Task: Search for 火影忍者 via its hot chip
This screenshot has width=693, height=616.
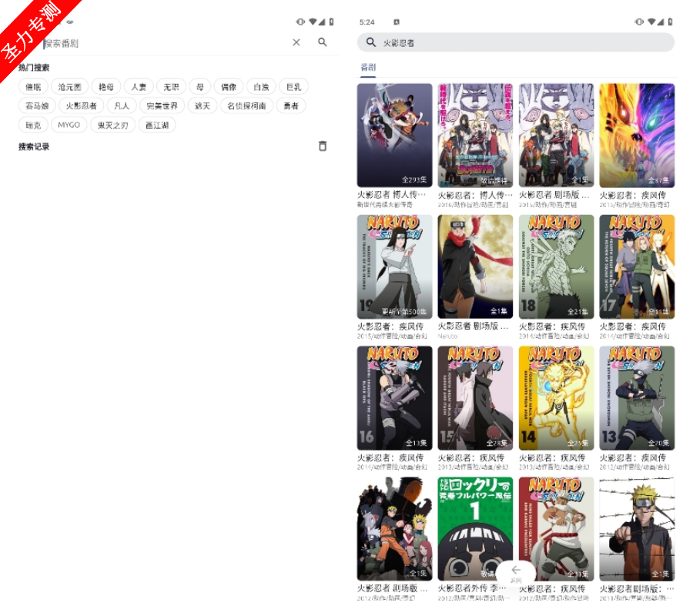Action: [x=82, y=106]
